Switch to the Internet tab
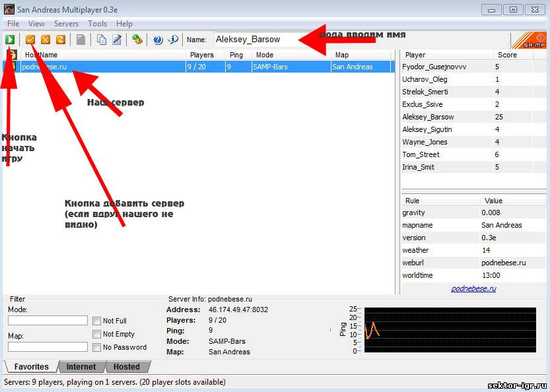Viewport: 550px width, 392px height. (81, 367)
